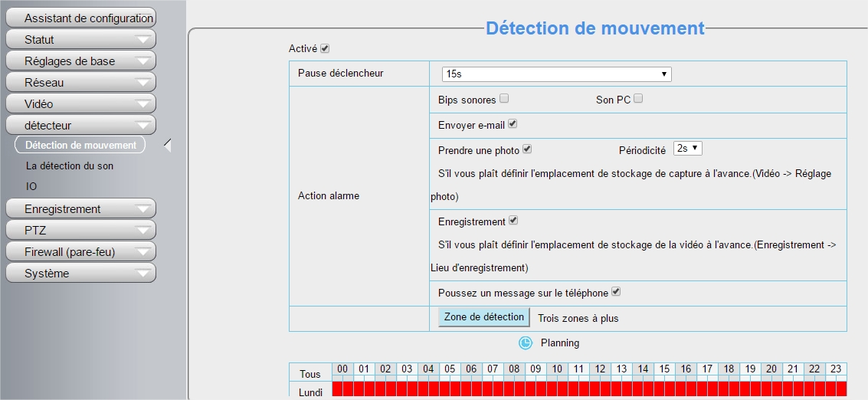Collapse the détecteur menu
This screenshot has width=868, height=400.
click(80, 125)
